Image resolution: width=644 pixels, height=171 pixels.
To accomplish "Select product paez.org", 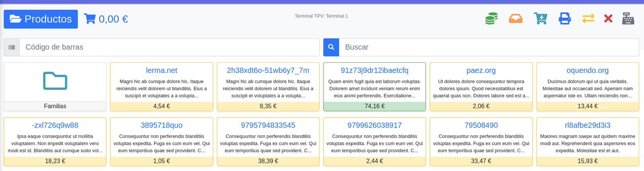I will point(481,70).
